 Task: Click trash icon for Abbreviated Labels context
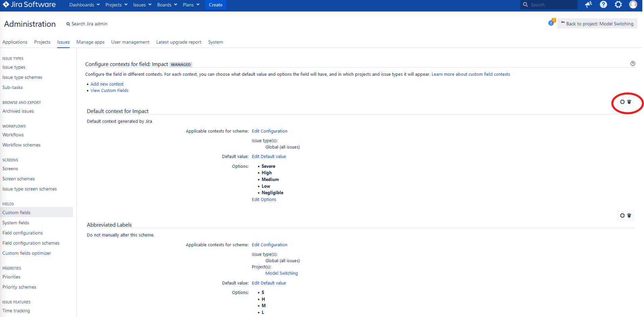(629, 216)
